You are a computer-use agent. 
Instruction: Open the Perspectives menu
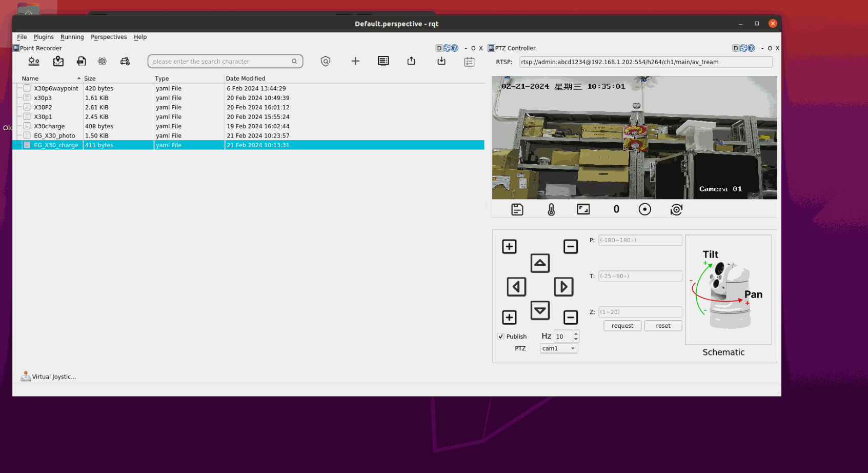point(109,37)
